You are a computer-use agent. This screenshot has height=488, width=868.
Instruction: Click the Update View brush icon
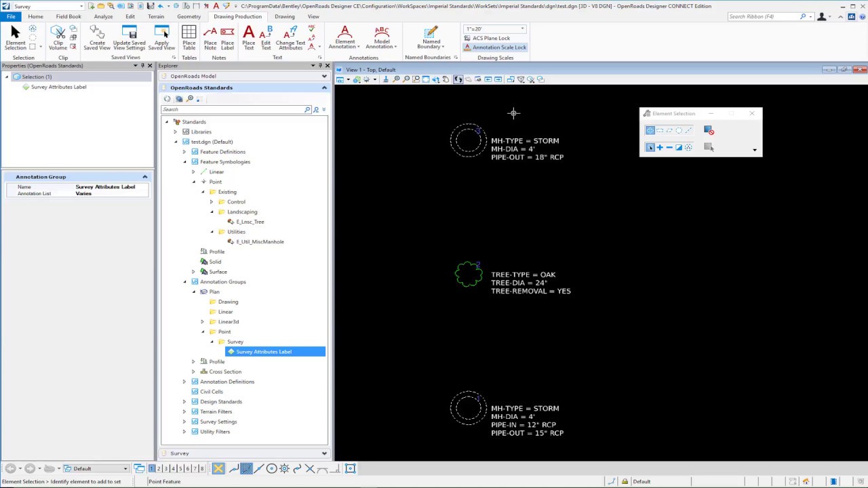click(386, 79)
